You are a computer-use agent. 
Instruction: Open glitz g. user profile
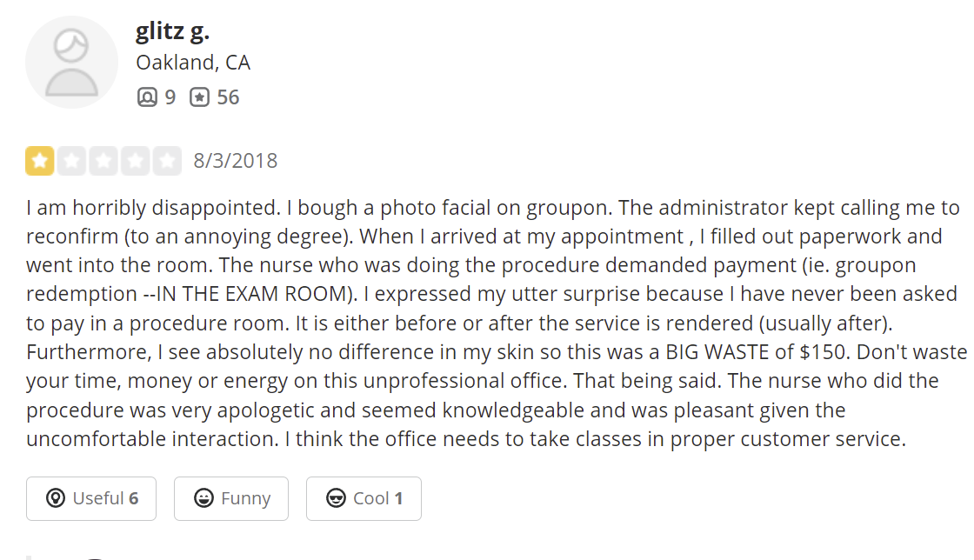[x=172, y=31]
